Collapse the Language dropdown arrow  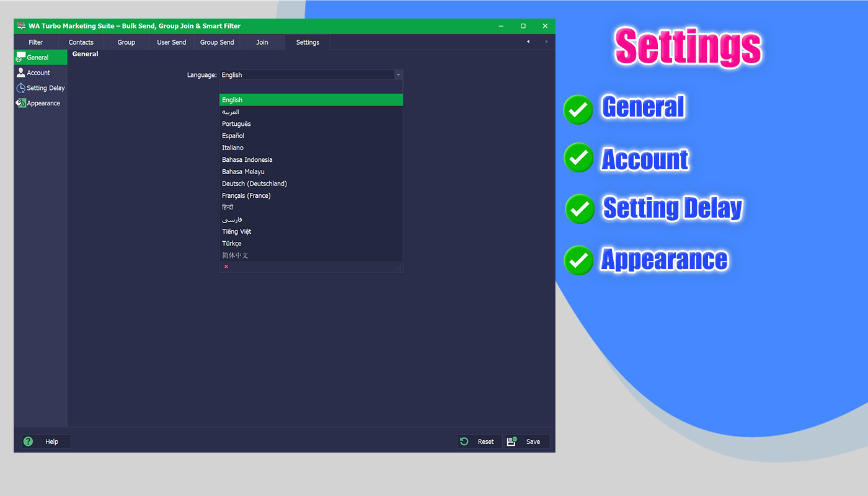click(x=398, y=74)
